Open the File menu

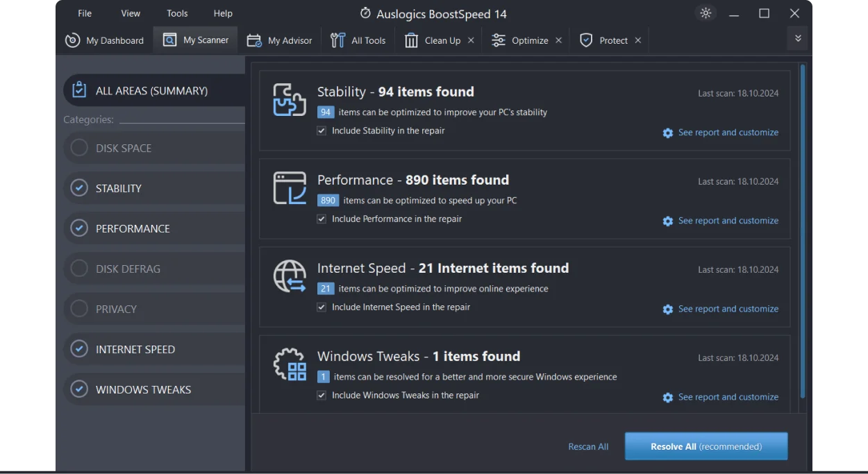(85, 13)
